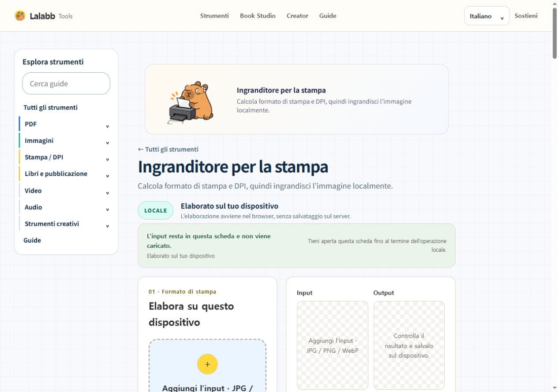
Task: Click the Aggiungi l'input drop zone text
Action: pyautogui.click(x=207, y=388)
